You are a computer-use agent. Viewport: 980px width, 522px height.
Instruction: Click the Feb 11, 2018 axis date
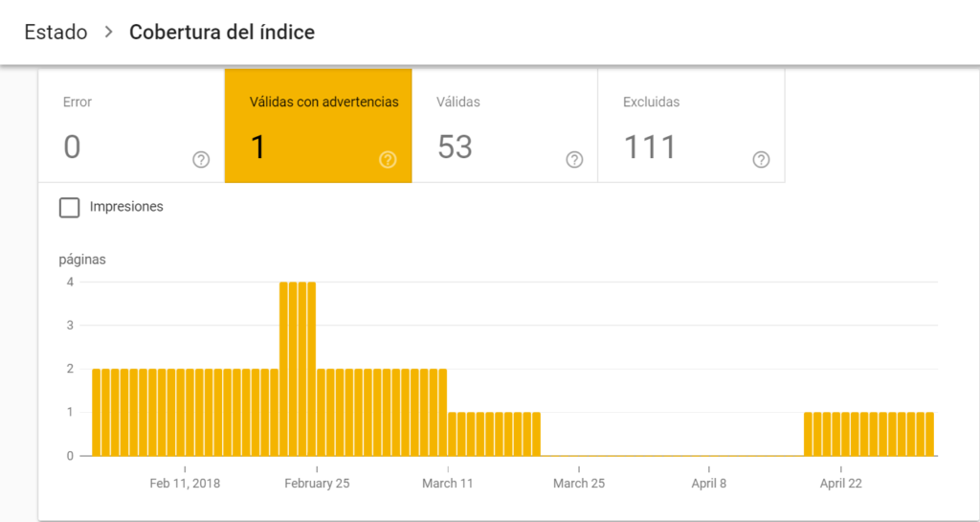point(185,484)
